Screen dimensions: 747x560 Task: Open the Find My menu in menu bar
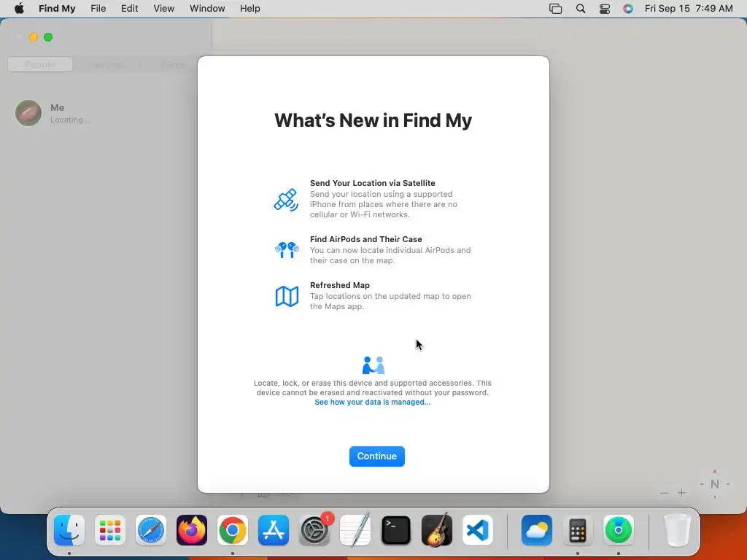[x=57, y=9]
